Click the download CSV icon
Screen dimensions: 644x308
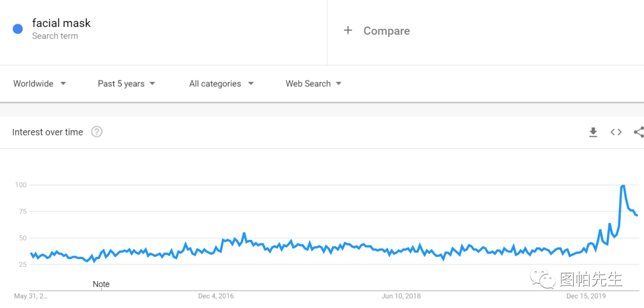(593, 133)
